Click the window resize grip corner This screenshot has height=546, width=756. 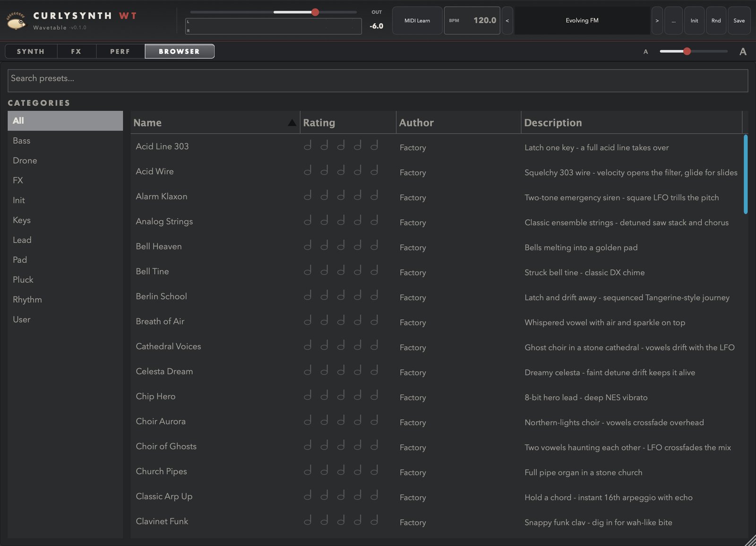click(x=750, y=541)
